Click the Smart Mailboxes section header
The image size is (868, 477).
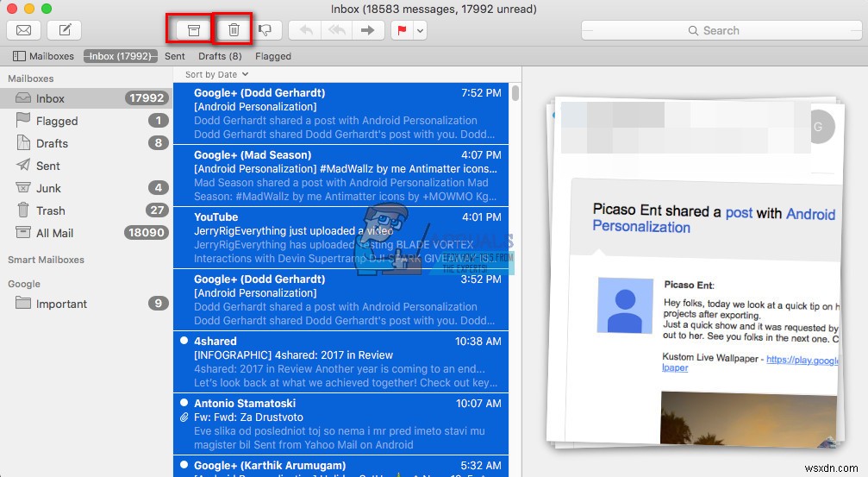coord(46,260)
